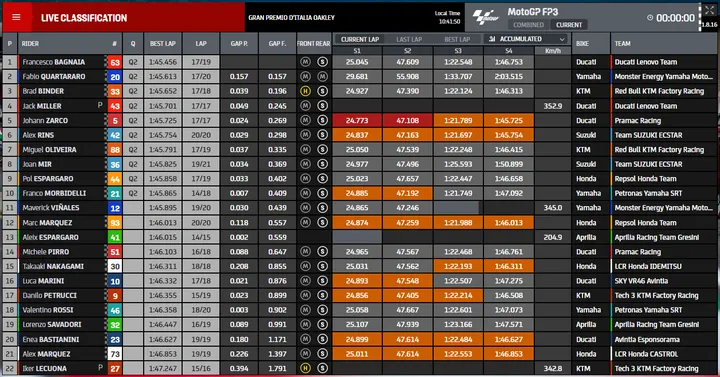Click Lecuona's 1.791 gap to first
This screenshot has height=377, width=720.
pos(277,368)
